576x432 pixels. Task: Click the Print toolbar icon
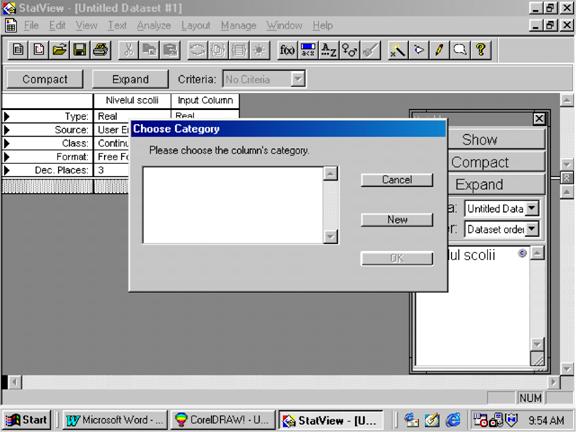tap(100, 50)
